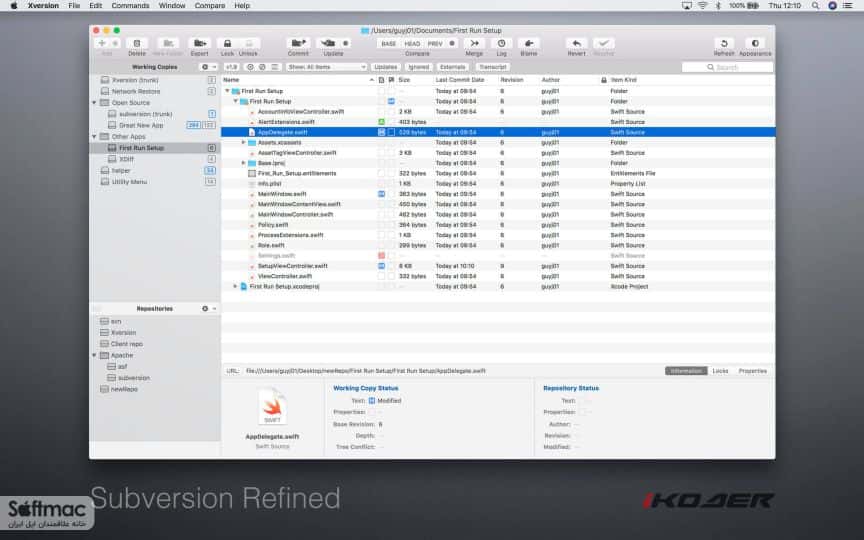Click status box on MainWindow.swift row
Screen dimensions: 864x540
click(x=381, y=194)
